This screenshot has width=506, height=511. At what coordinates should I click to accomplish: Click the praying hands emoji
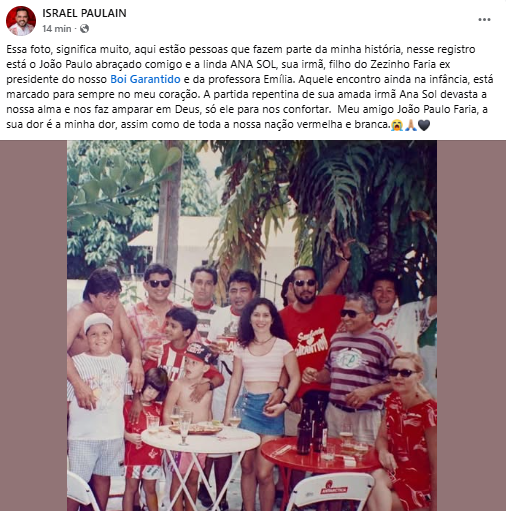click(x=410, y=125)
